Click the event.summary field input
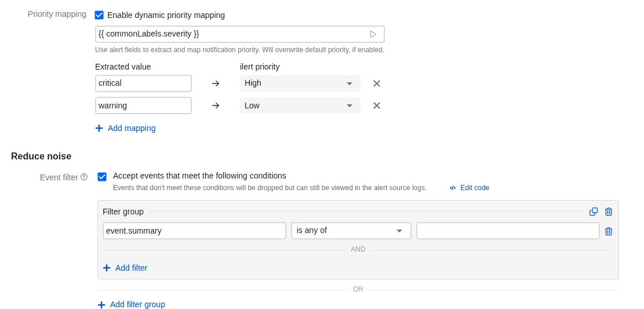 194,231
